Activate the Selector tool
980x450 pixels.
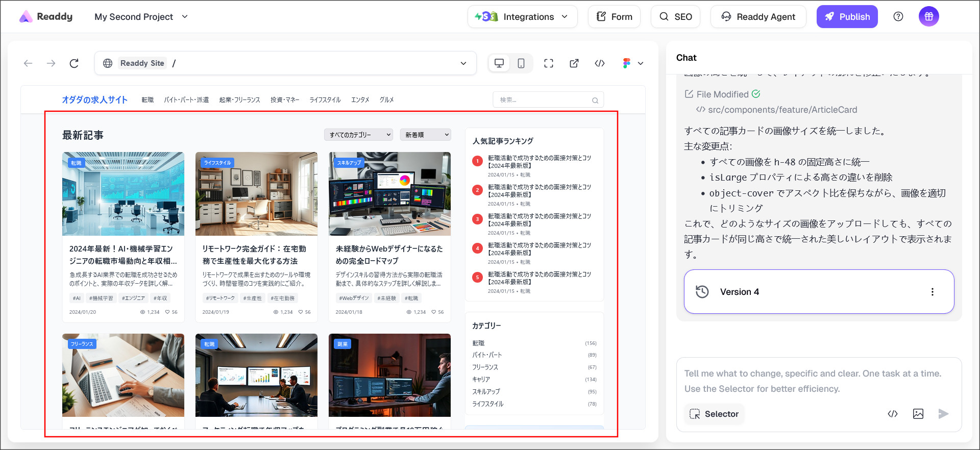point(714,414)
